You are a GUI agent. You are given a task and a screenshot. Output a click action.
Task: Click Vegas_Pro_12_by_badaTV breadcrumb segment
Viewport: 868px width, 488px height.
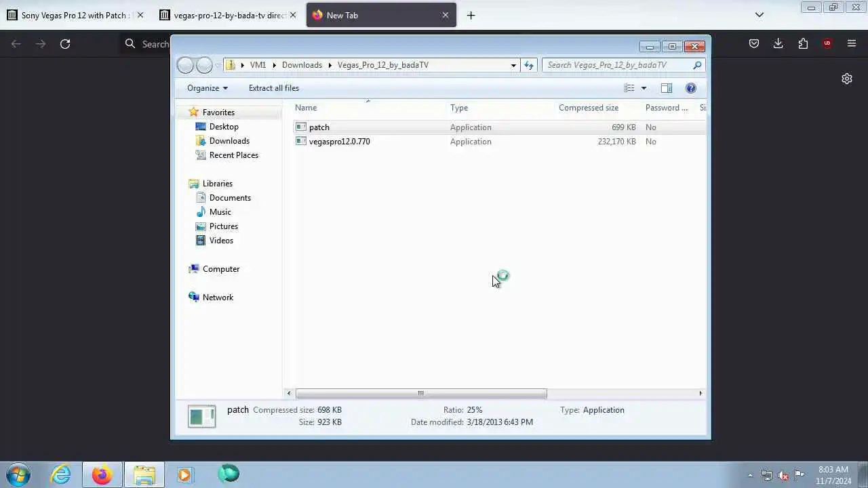[x=383, y=65]
